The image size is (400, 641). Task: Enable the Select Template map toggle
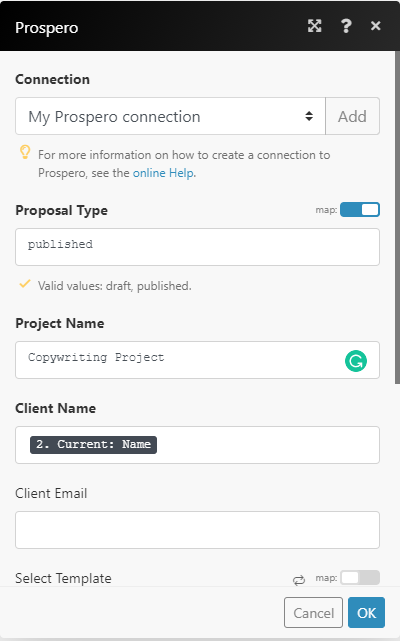pyautogui.click(x=360, y=578)
